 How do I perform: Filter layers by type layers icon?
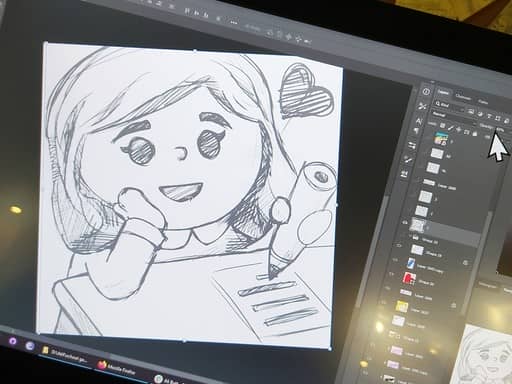tap(489, 116)
